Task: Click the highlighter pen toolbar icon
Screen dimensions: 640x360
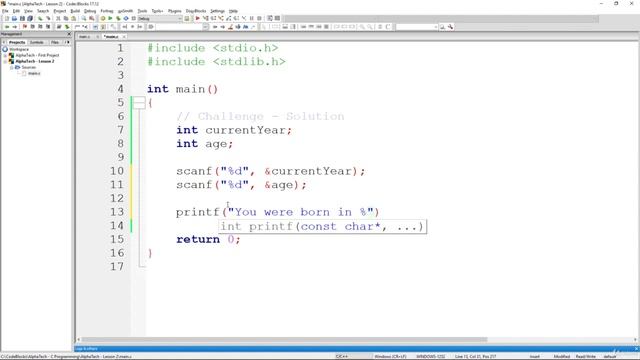Action: [x=231, y=27]
